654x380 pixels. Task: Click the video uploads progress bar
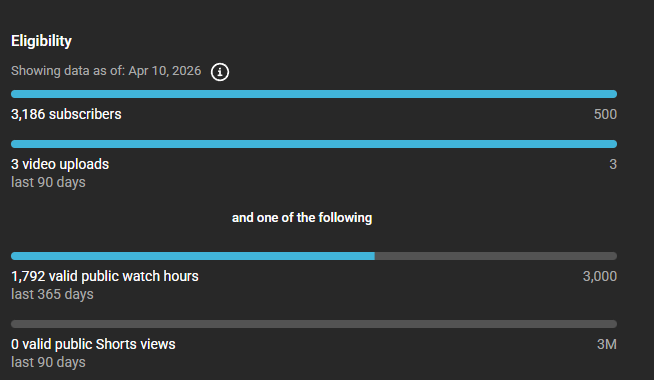314,144
